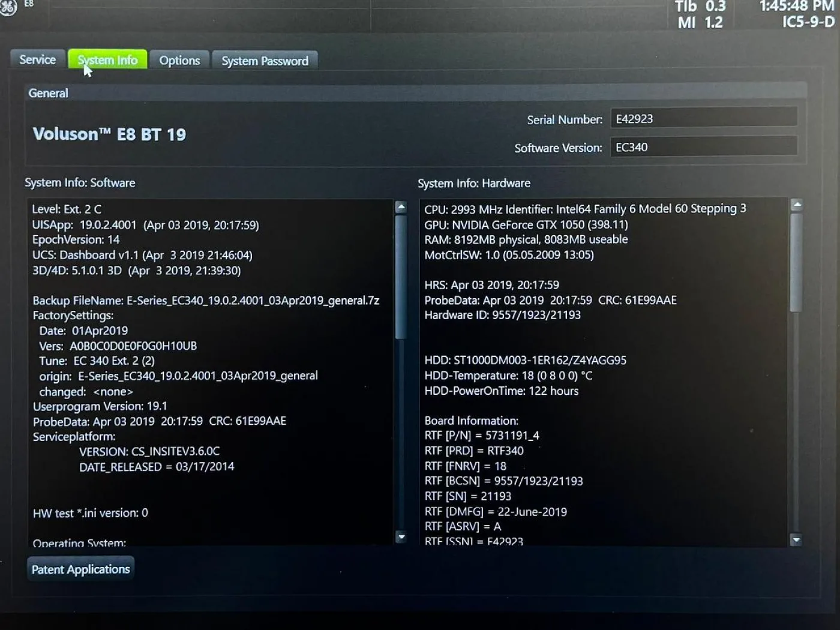
Task: Switch to the Options tab
Action: tap(179, 60)
